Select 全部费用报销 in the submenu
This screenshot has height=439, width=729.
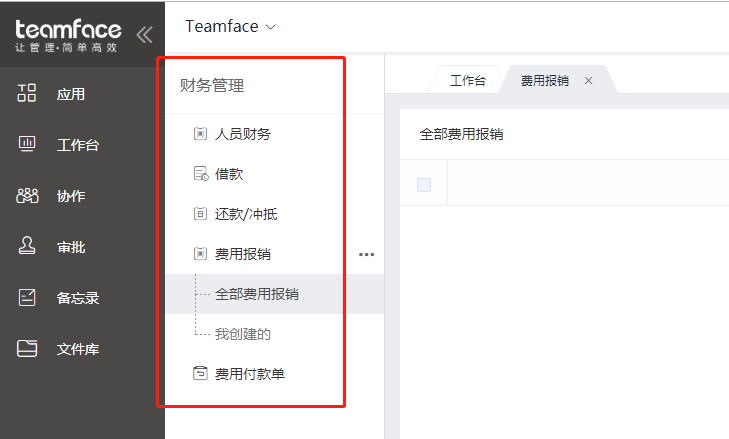coord(256,294)
